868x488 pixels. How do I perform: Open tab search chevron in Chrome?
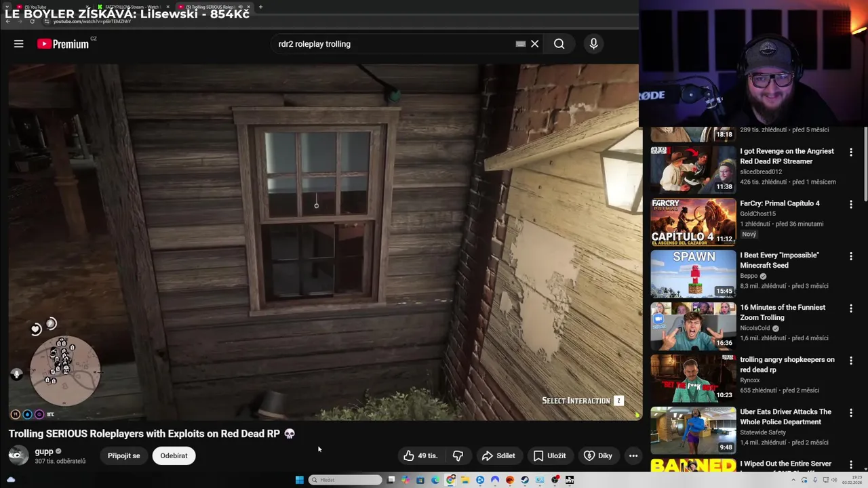point(8,7)
